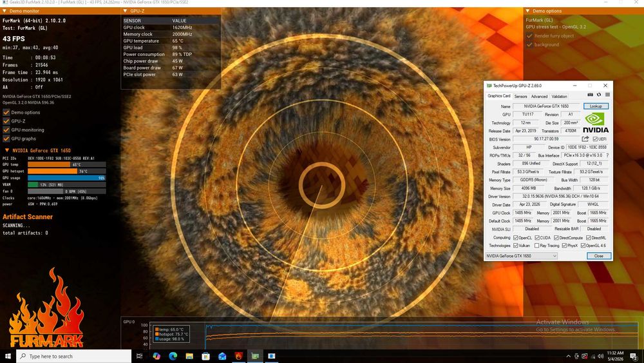Click the Bus Interface question mark
644x363 pixels.
607,155
